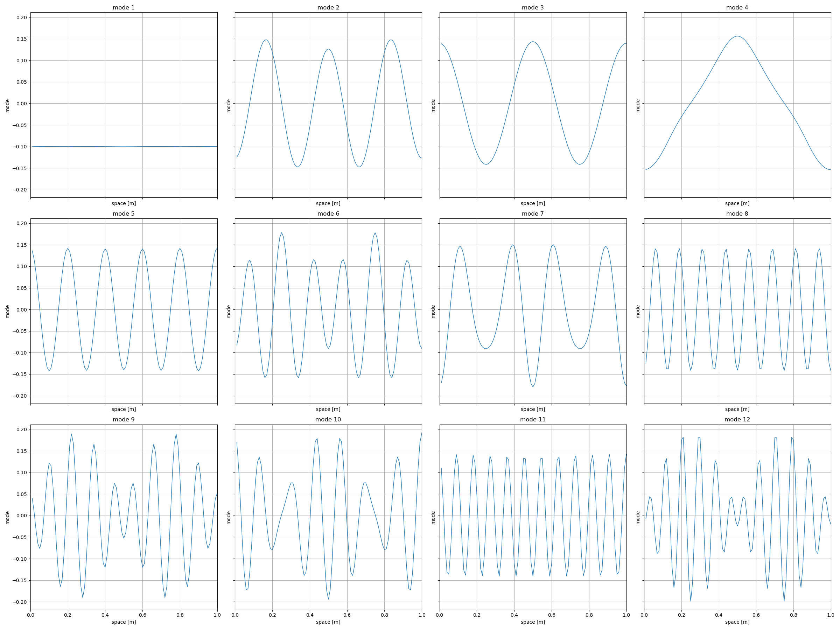This screenshot has width=840, height=630.
Task: Click the 'mode 7' subplot title
Action: pos(532,214)
